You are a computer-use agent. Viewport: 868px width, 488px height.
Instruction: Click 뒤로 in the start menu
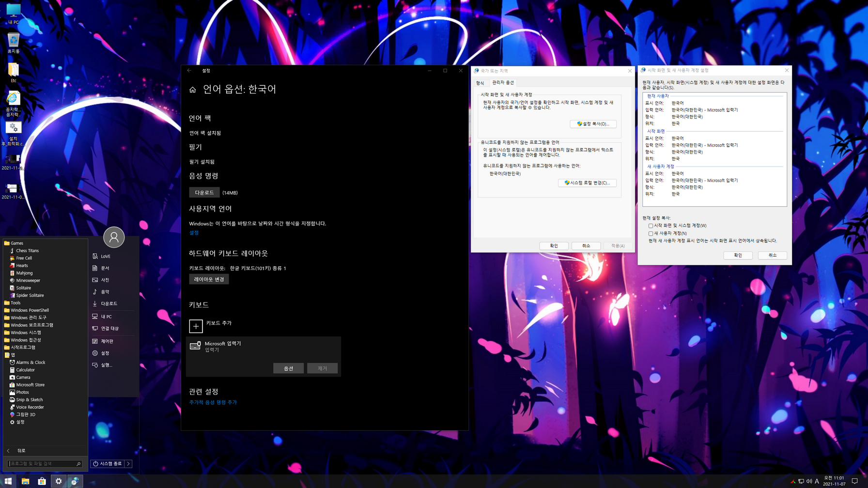(21, 451)
